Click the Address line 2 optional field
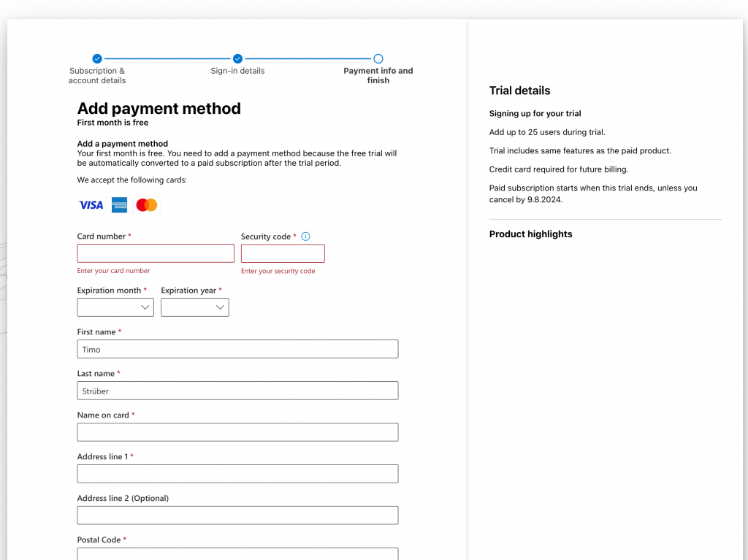Viewport: 748px width, 560px height. [237, 515]
